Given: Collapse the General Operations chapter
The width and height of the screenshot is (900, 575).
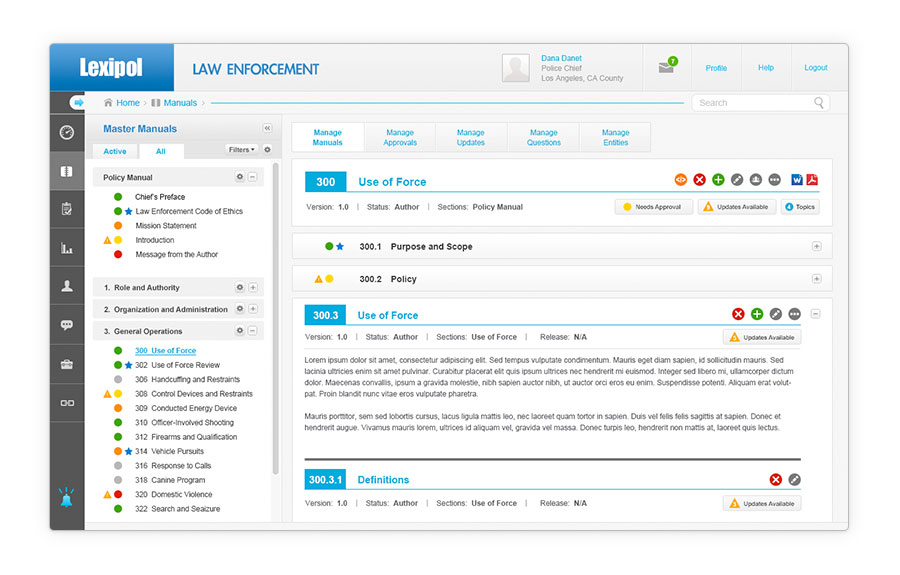Looking at the screenshot, I should pyautogui.click(x=253, y=331).
